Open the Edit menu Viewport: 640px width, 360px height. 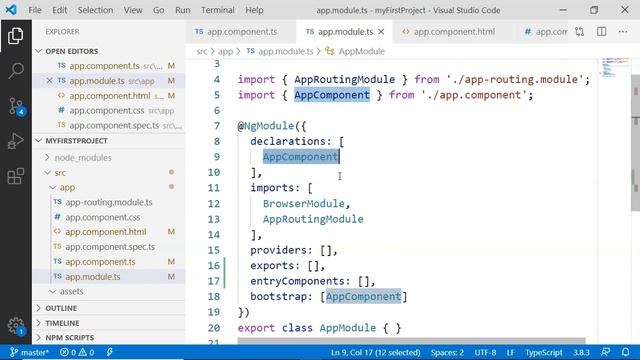59,10
